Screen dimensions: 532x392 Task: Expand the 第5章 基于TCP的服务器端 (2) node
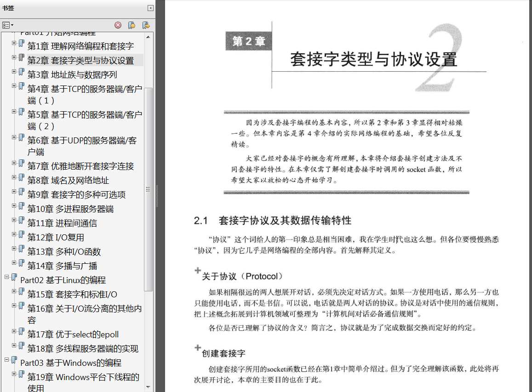14,112
